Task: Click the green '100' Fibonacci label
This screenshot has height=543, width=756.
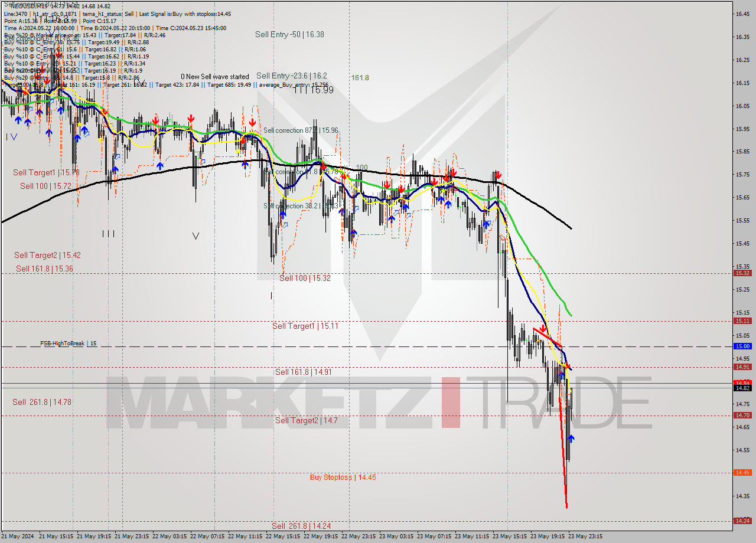Action: pyautogui.click(x=361, y=168)
